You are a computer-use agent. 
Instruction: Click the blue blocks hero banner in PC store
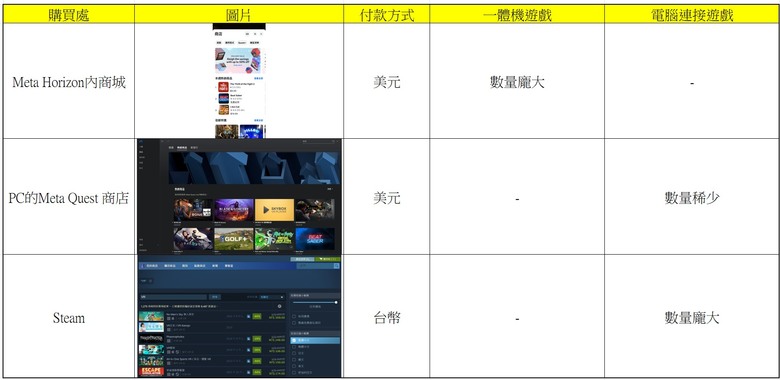pyautogui.click(x=254, y=168)
